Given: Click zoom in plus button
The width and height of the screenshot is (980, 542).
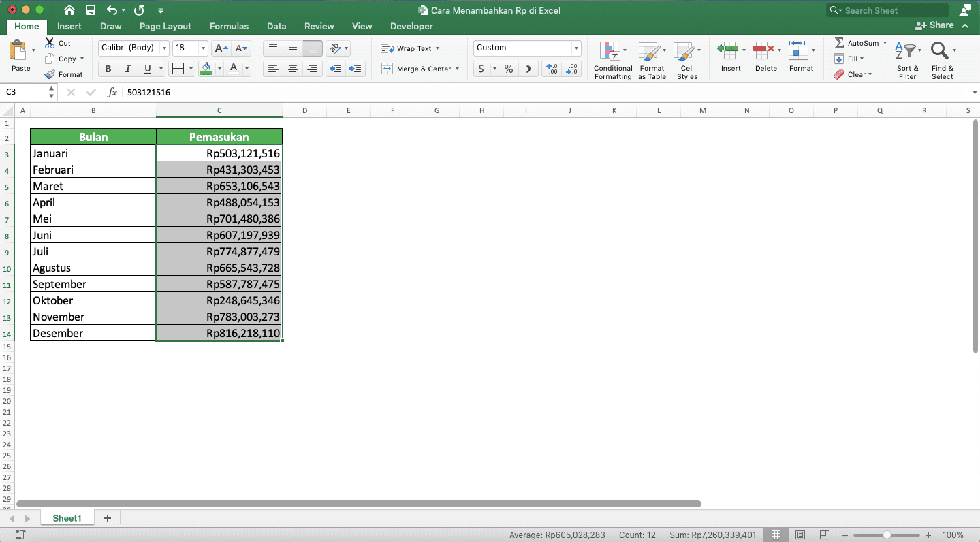Looking at the screenshot, I should pyautogui.click(x=928, y=535).
